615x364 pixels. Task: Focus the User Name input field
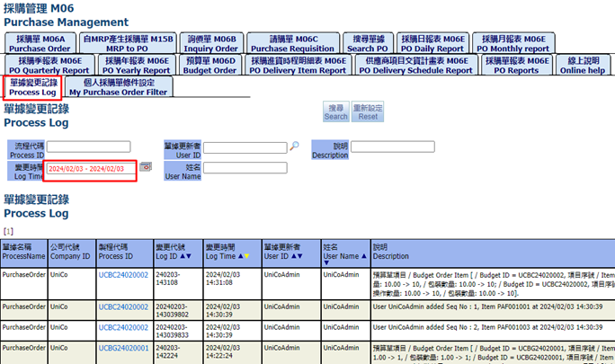pos(245,168)
